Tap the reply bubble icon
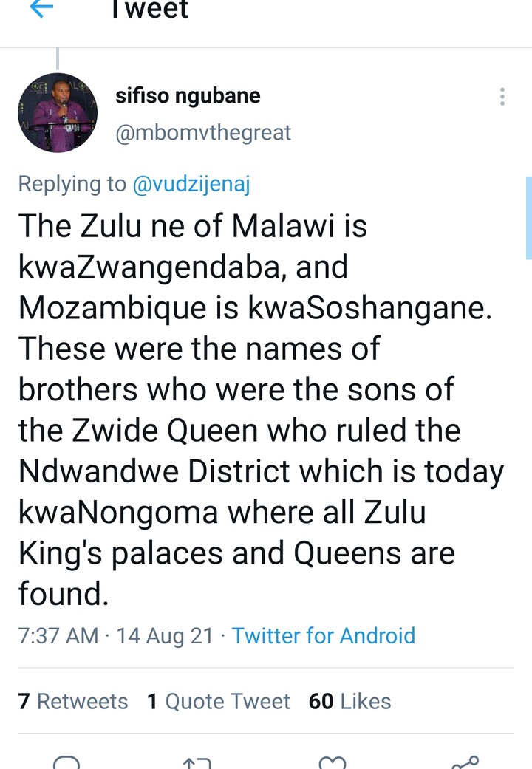532x769 pixels. (66, 762)
